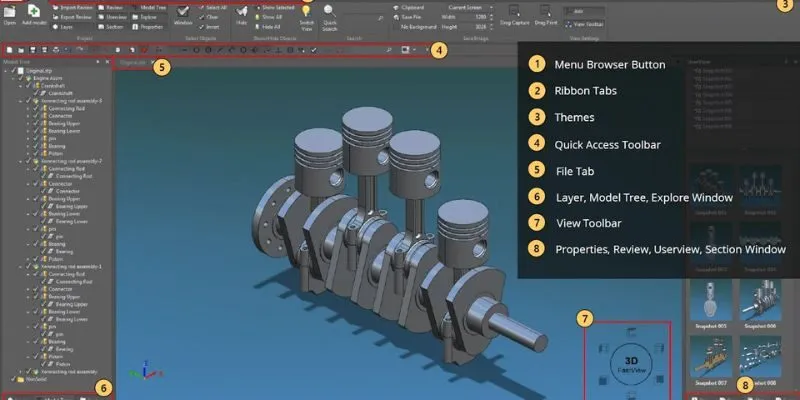Click the Width value stepper field
This screenshot has height=400, width=800.
[482, 17]
